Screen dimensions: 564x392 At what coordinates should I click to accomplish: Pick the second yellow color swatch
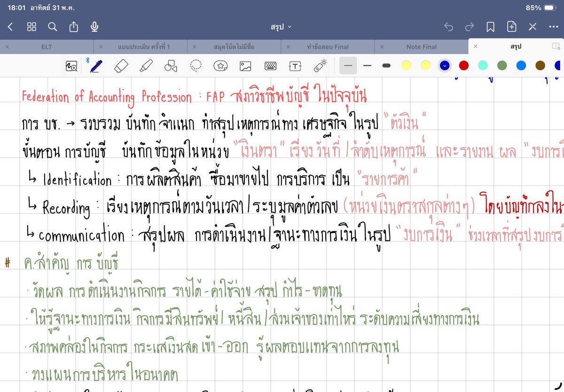(x=426, y=65)
